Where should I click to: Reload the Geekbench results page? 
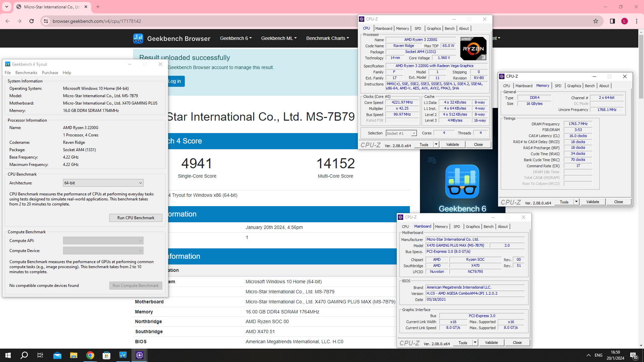tap(32, 21)
